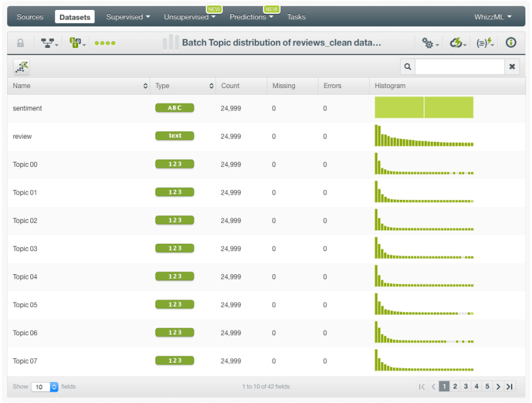The height and width of the screenshot is (403, 532).
Task: Sort the table by Name column
Action: 79,85
